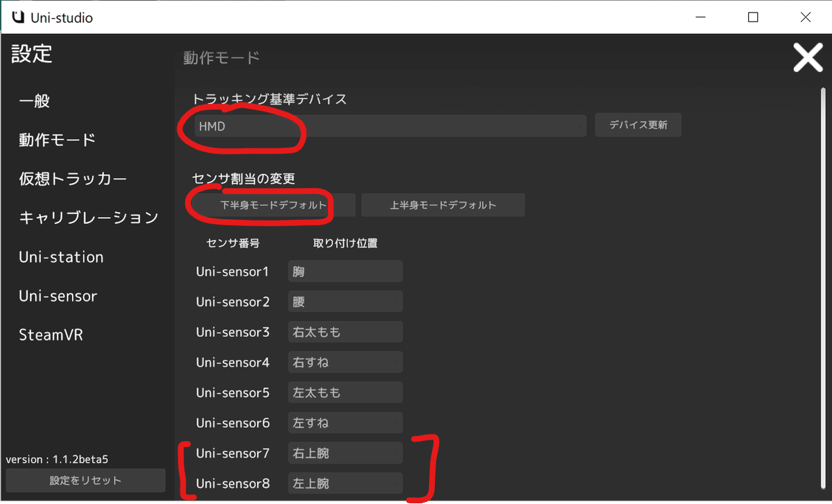Open the Uni-sensor2 attachment dropdown showing 腰
This screenshot has height=504, width=832.
[x=345, y=301]
